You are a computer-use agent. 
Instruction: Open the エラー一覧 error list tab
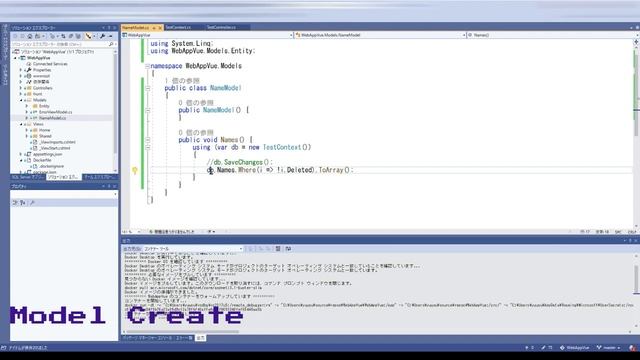[x=184, y=338]
